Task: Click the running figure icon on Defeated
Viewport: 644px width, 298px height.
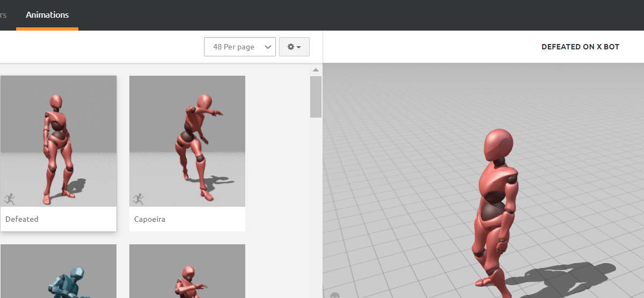Action: pos(10,199)
